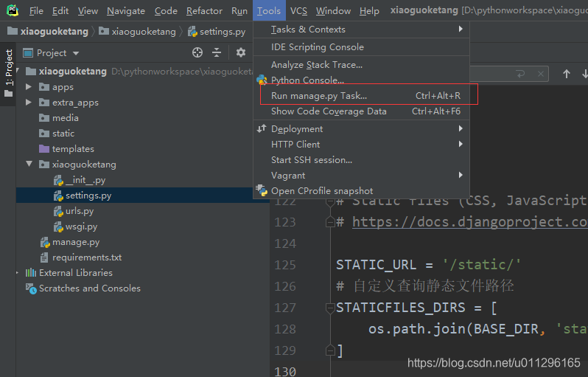588x377 pixels.
Task: Click the settings.py file icon in breadcrumb
Action: coord(192,32)
